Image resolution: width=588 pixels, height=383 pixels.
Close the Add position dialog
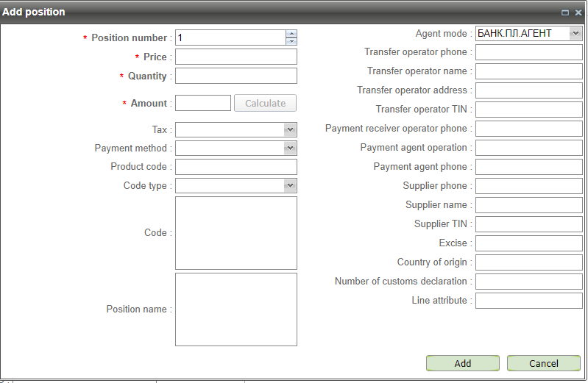578,12
